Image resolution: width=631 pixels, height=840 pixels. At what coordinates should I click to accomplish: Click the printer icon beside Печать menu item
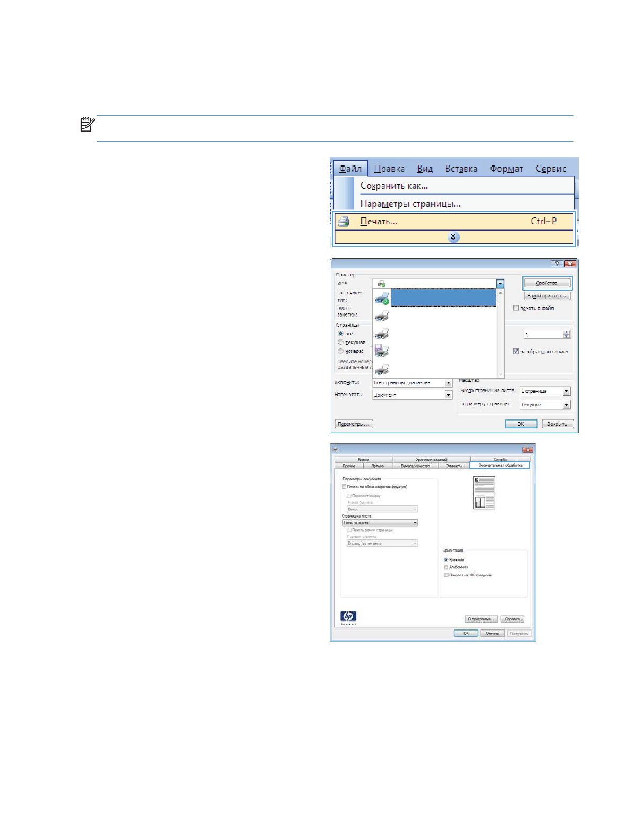344,222
